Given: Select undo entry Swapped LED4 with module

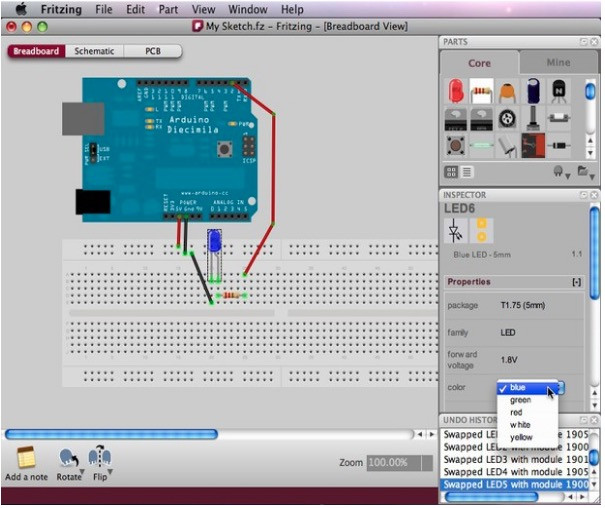Looking at the screenshot, I should pyautogui.click(x=514, y=472).
